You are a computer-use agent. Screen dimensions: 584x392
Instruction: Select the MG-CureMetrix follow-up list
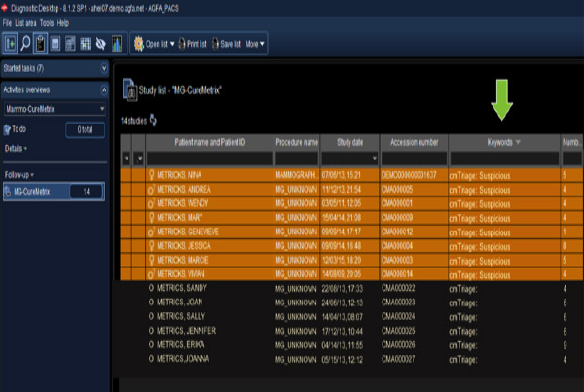54,192
